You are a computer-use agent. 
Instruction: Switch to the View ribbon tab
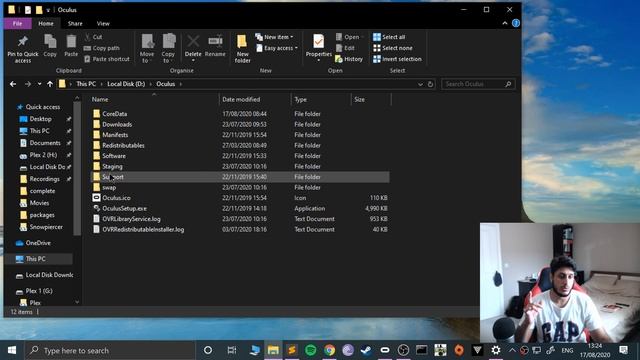[x=103, y=23]
